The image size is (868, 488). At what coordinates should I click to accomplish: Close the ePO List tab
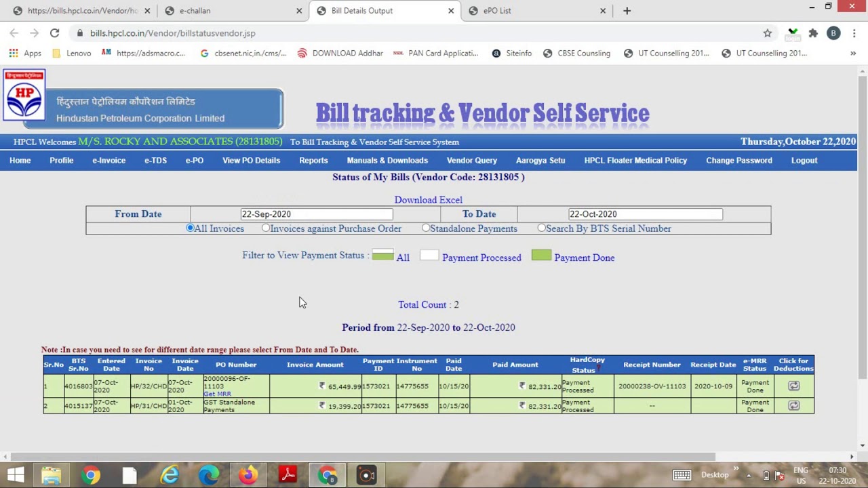[x=603, y=10]
